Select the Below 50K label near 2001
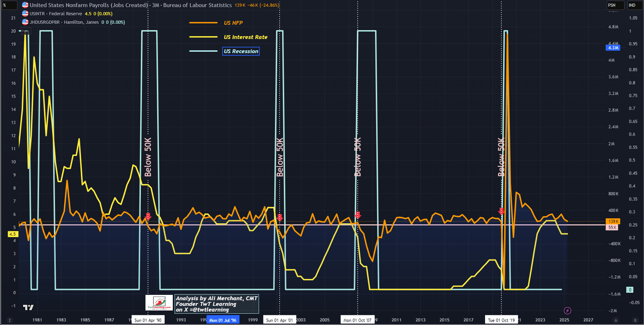 280,157
